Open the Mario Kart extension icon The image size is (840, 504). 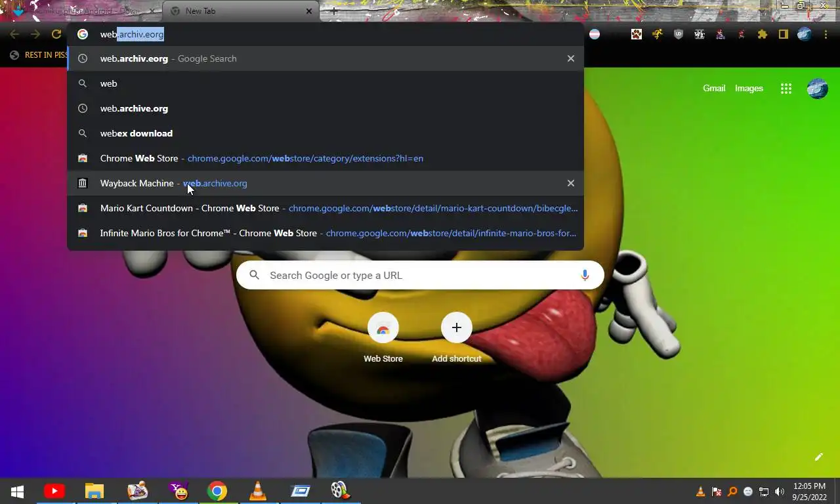point(721,34)
